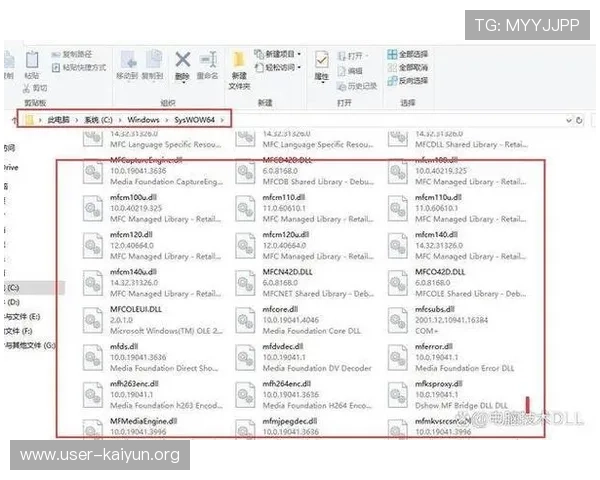Click the folder icon in address bar
The width and height of the screenshot is (600, 480).
[30, 120]
